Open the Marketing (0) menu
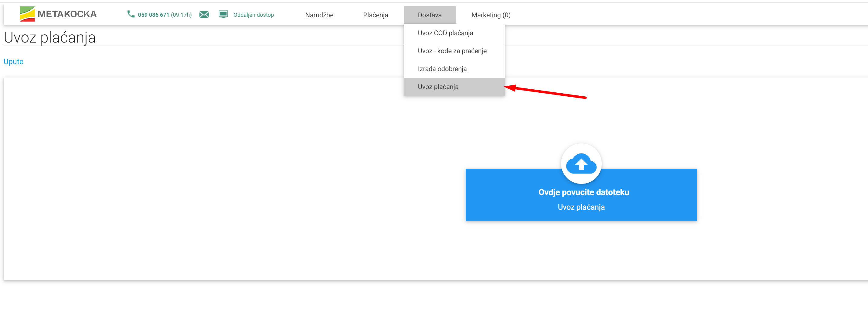This screenshot has width=868, height=313. pos(491,15)
